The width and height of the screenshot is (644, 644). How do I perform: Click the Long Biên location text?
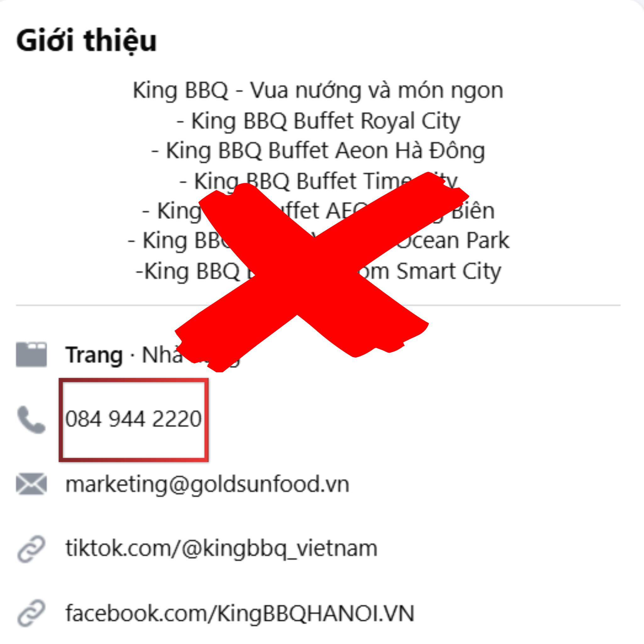click(x=473, y=211)
